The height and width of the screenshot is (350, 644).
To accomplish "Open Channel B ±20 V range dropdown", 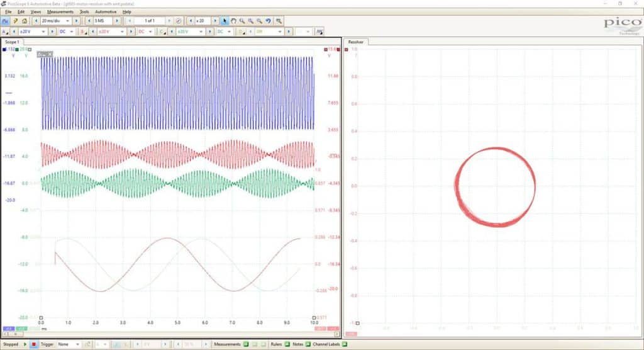I will pyautogui.click(x=111, y=31).
